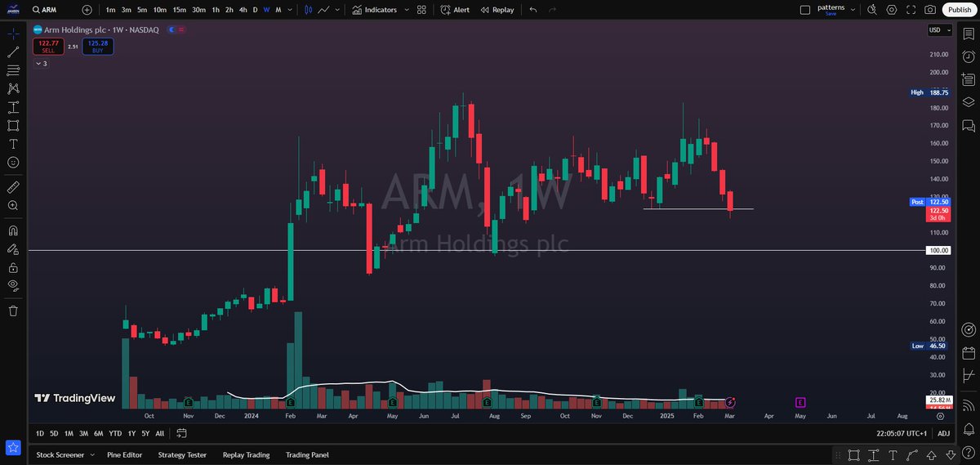Click the SELL 122.77 button
The height and width of the screenshot is (465, 980).
coord(48,47)
